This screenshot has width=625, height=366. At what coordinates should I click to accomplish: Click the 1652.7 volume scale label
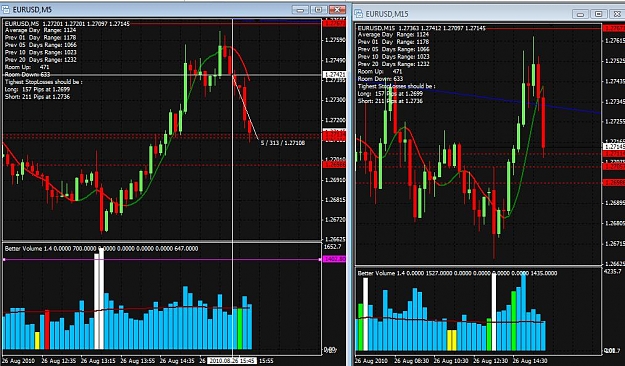[x=332, y=247]
